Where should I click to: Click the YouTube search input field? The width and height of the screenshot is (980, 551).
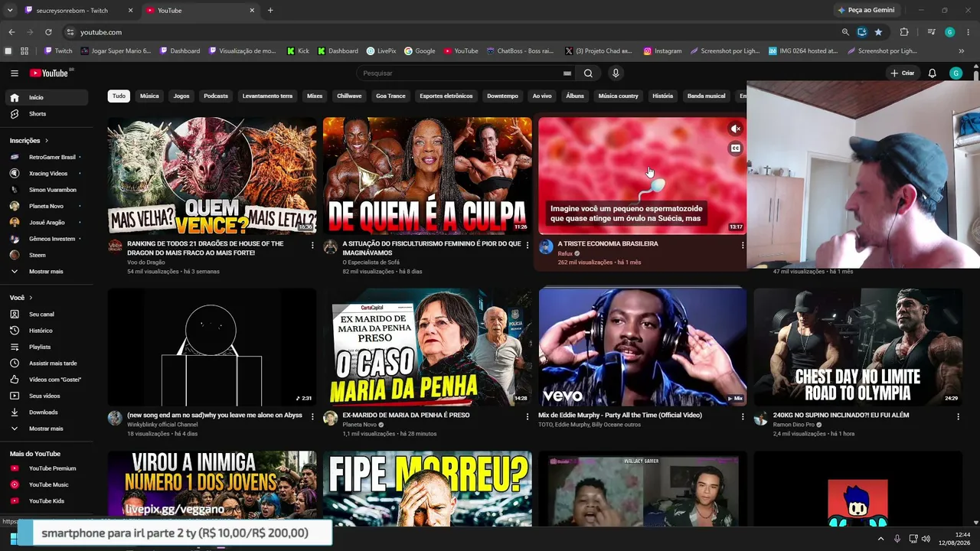click(x=459, y=73)
